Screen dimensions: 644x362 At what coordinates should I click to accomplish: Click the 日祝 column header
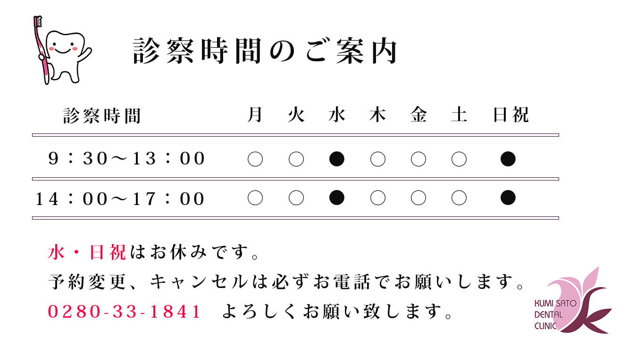(511, 115)
